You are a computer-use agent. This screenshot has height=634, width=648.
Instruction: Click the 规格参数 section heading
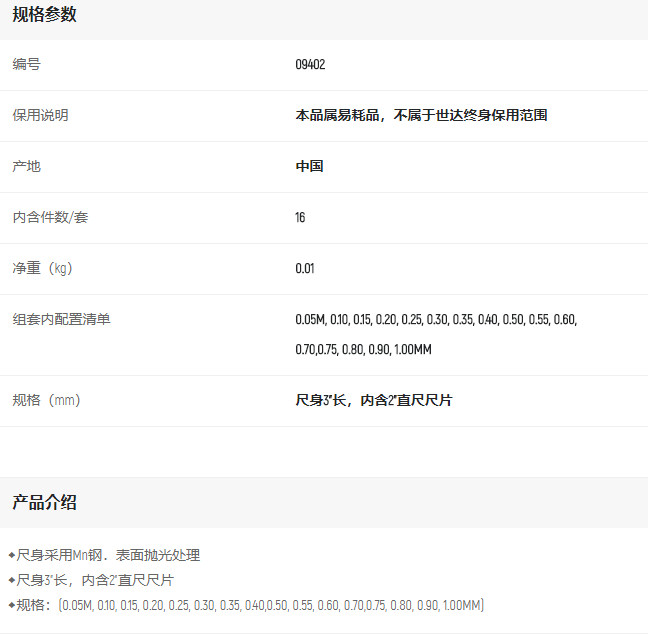coord(44,15)
